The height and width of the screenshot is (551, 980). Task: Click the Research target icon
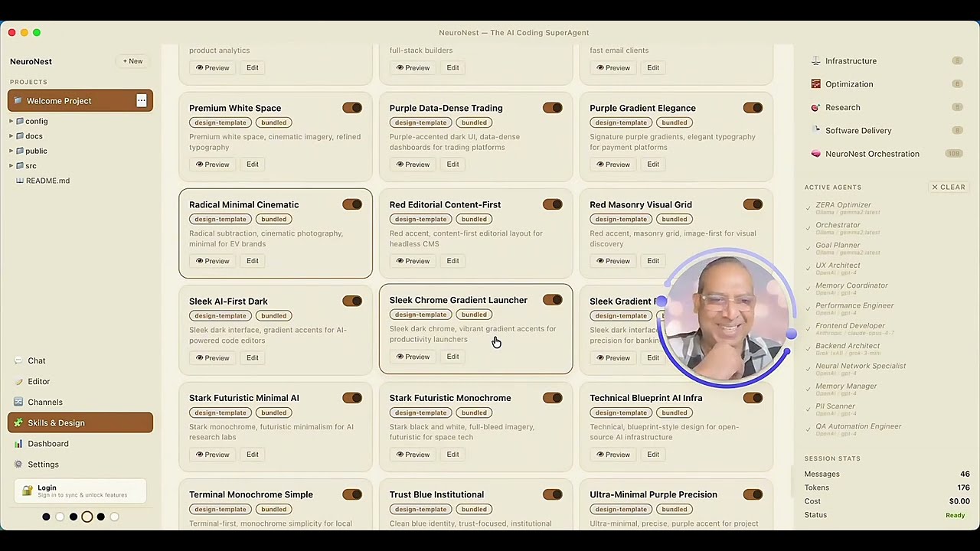815,107
